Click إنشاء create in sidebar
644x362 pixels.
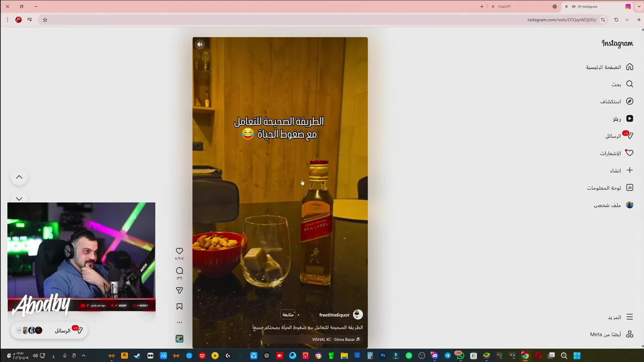tap(621, 170)
